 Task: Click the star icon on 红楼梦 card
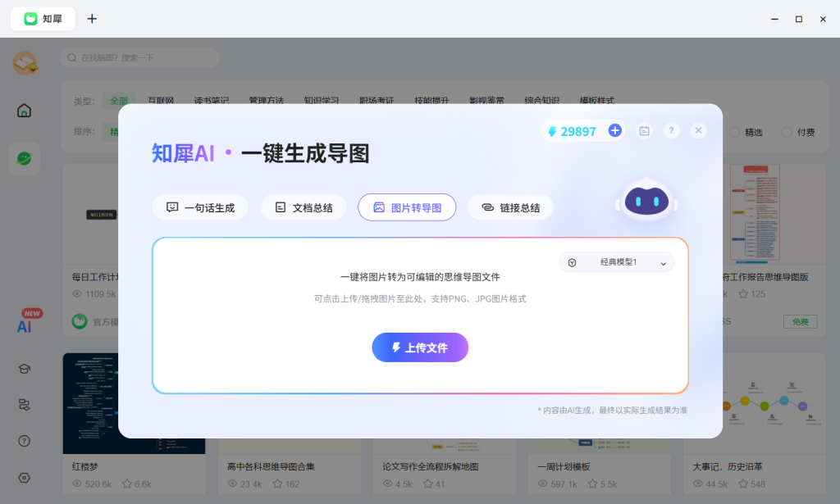point(127,484)
